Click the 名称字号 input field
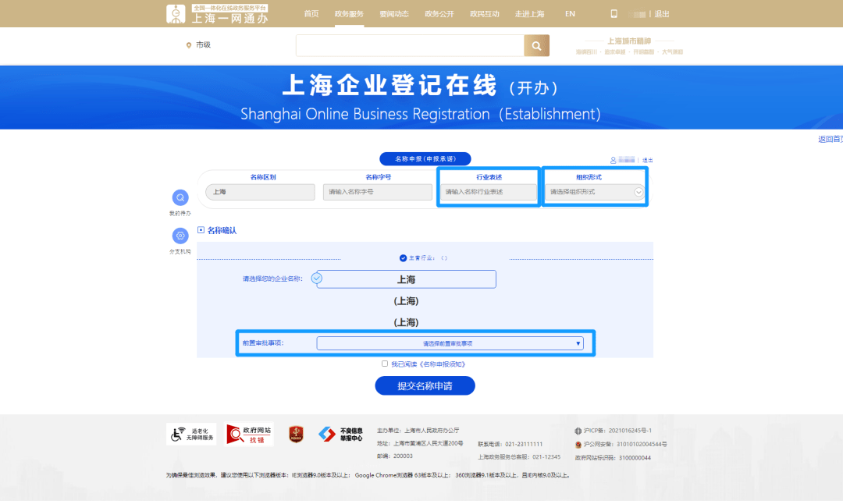The image size is (843, 504). 377,192
